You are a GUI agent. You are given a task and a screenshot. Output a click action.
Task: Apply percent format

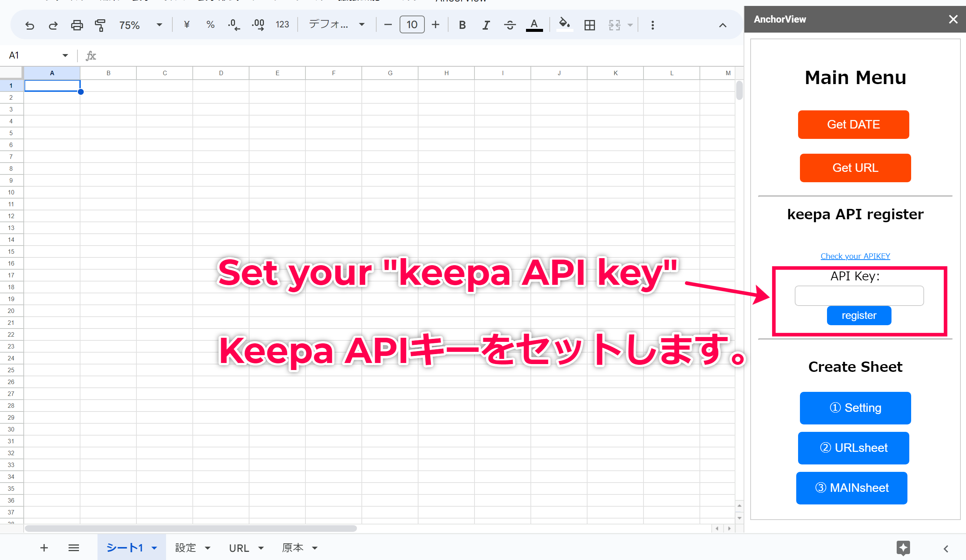click(210, 25)
